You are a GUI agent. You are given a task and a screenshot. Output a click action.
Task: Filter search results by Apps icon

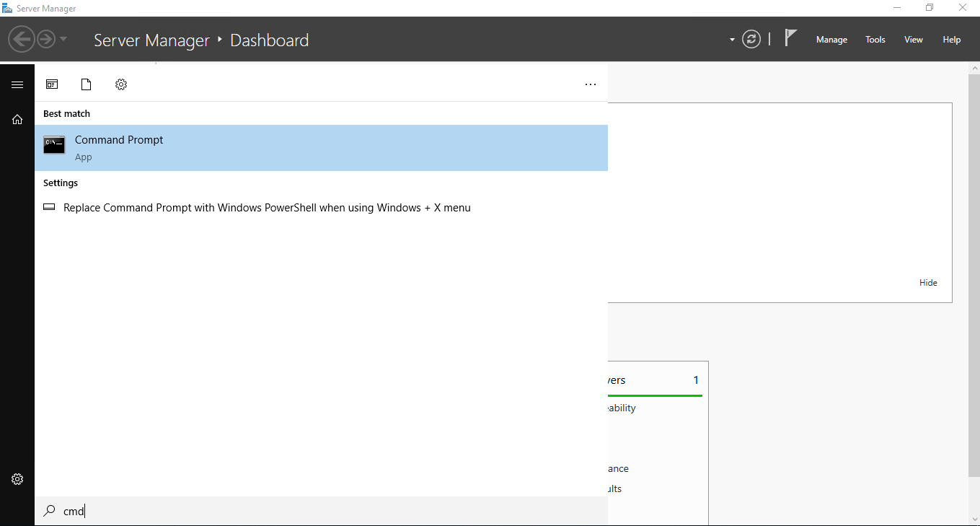[x=52, y=84]
